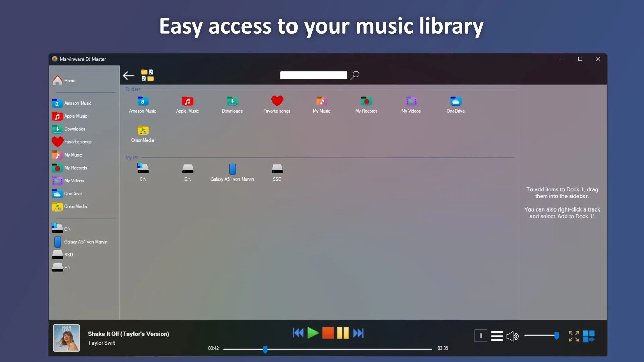Viewport: 644px width, 362px height.
Task: Toggle fullscreen with the expand arrows icon
Action: point(574,336)
